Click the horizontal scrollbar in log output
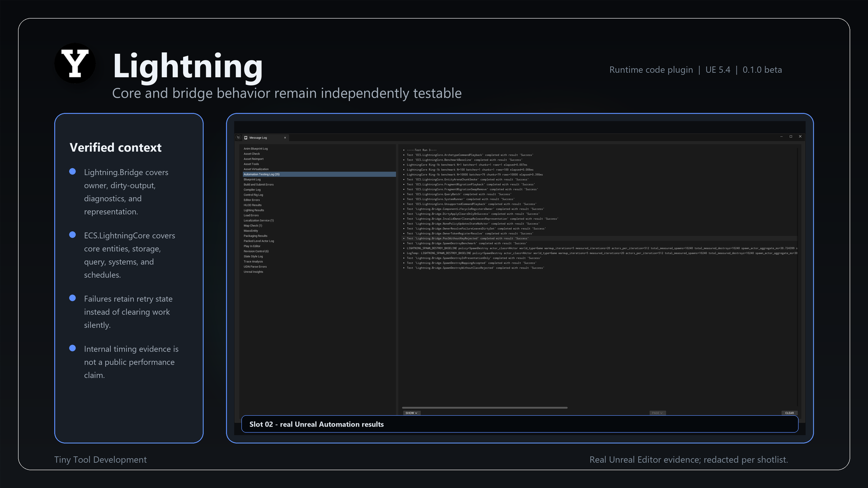This screenshot has height=488, width=868. pos(485,408)
